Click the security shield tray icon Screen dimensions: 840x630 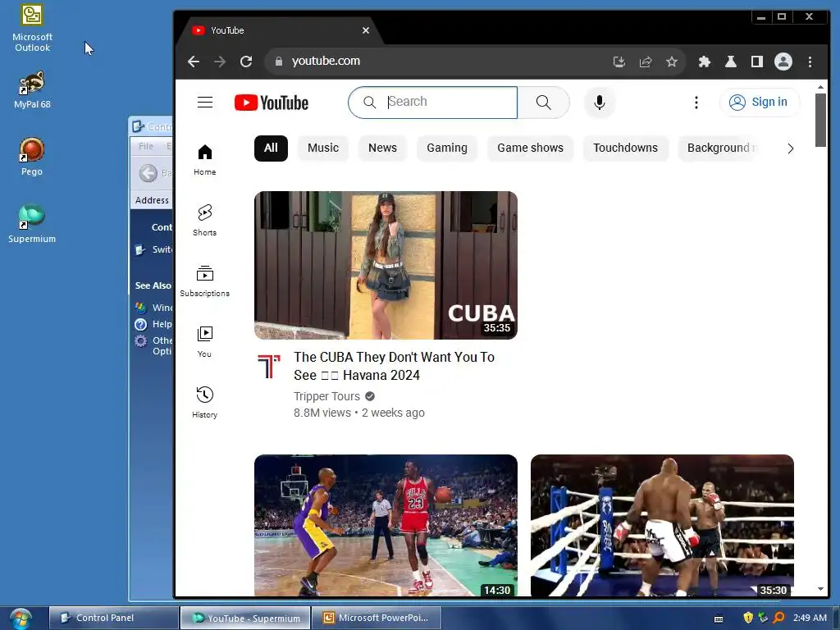[x=748, y=618]
